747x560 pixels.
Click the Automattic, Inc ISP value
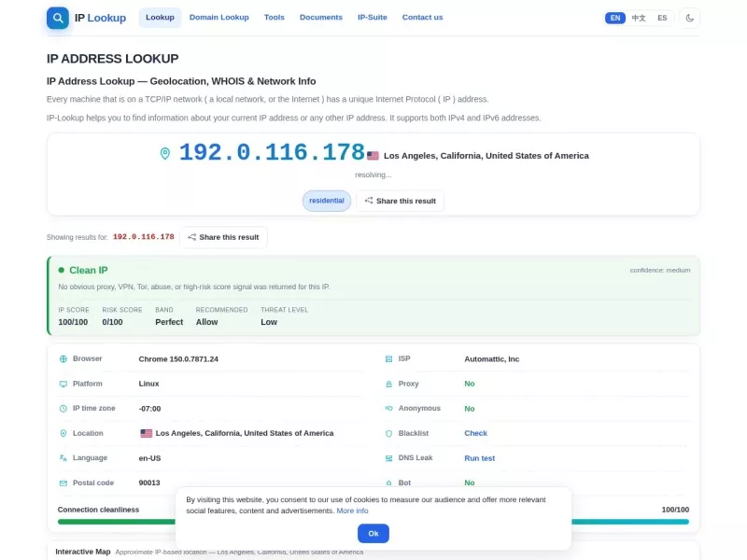point(492,359)
